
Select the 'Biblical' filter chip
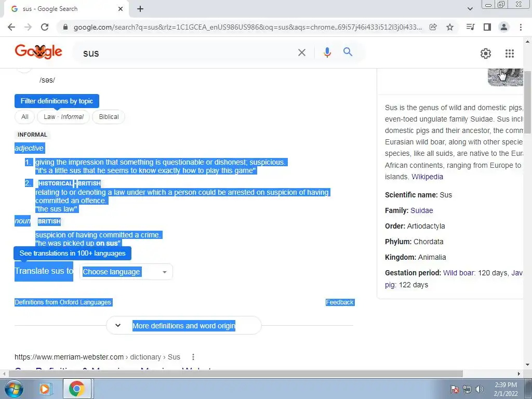[109, 117]
